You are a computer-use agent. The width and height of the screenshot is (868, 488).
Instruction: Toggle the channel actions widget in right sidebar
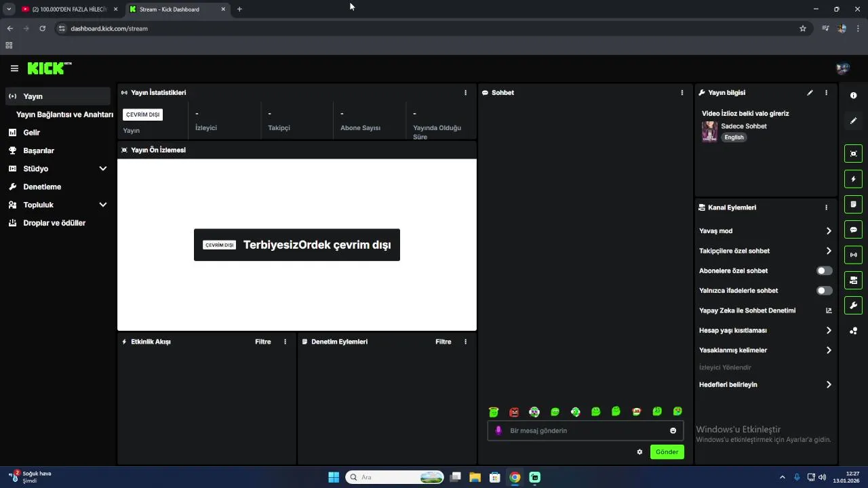click(x=853, y=280)
